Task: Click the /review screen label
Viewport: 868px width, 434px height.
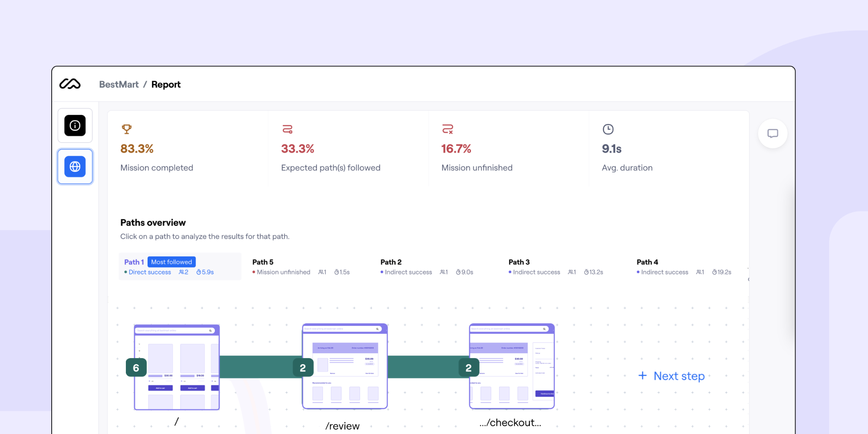Action: click(x=342, y=426)
